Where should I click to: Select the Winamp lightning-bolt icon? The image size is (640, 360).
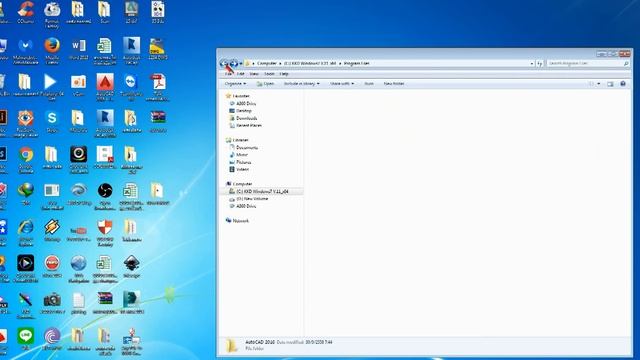pyautogui.click(x=52, y=230)
